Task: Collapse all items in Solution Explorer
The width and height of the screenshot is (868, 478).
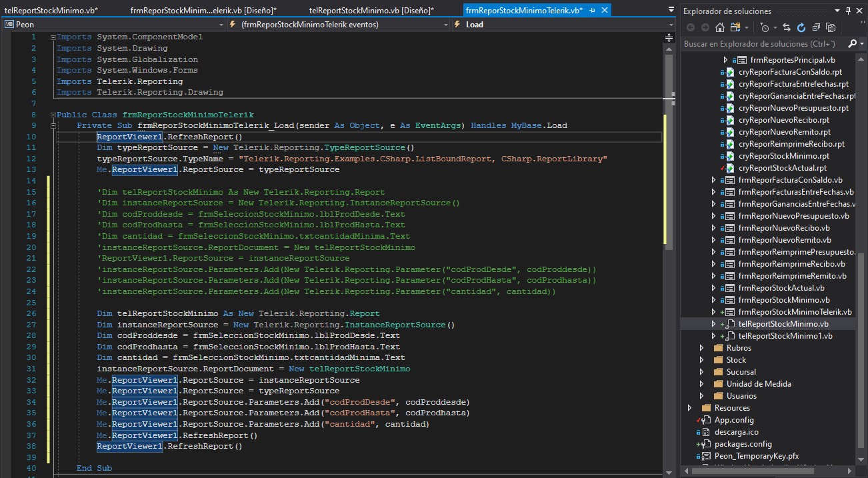Action: point(815,27)
